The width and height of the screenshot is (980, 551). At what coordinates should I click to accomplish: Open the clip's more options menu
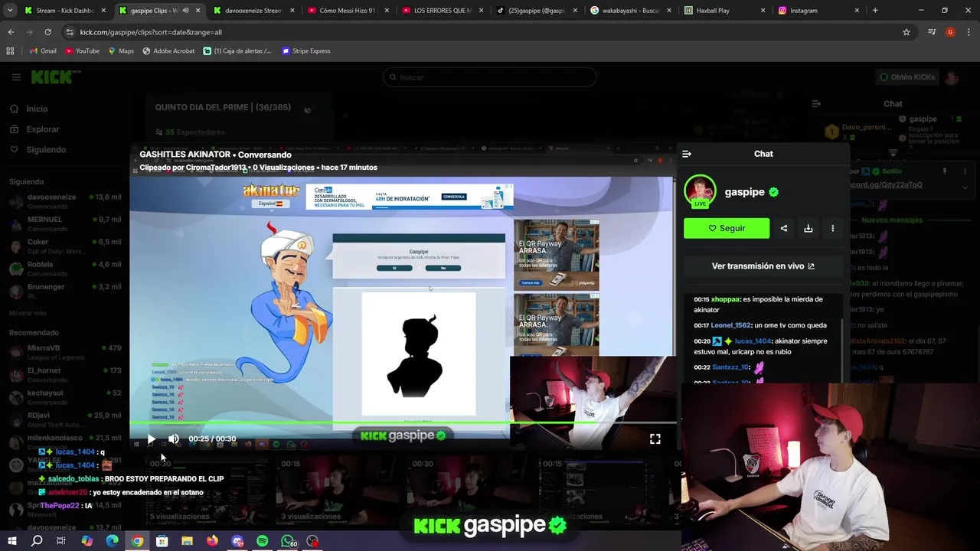(832, 228)
